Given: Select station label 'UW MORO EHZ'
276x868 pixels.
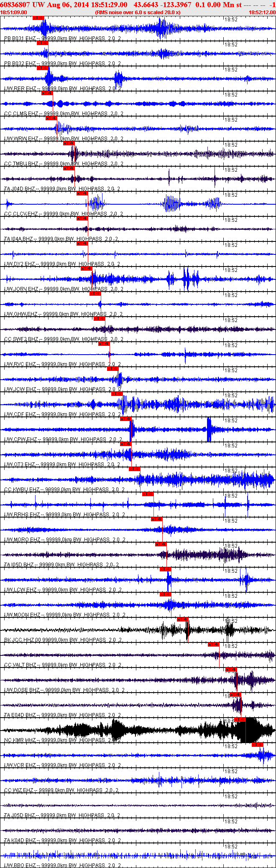Looking at the screenshot, I should 22,540.
